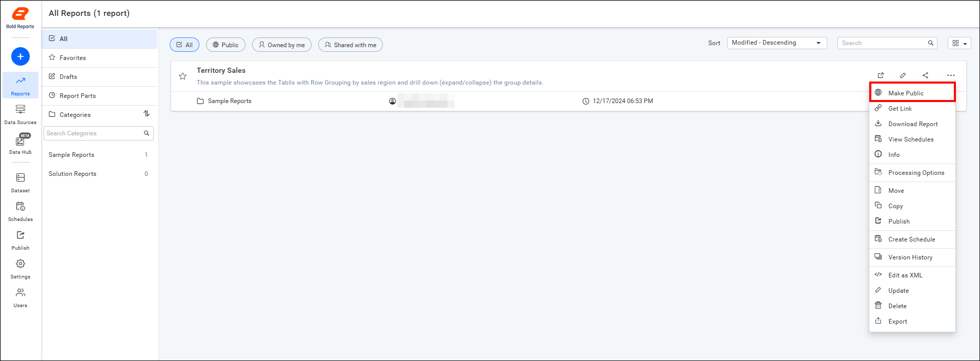The height and width of the screenshot is (361, 980).
Task: Choose Create Schedule option
Action: tap(912, 239)
